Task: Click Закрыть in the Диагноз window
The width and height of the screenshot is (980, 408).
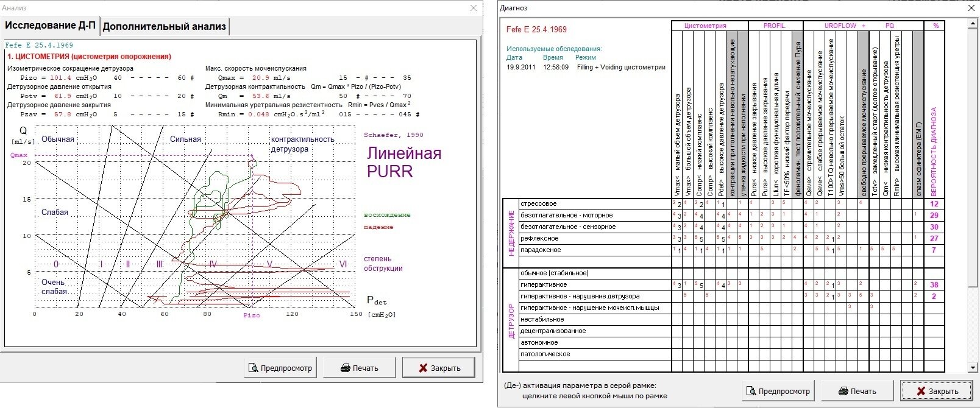Action: 937,391
